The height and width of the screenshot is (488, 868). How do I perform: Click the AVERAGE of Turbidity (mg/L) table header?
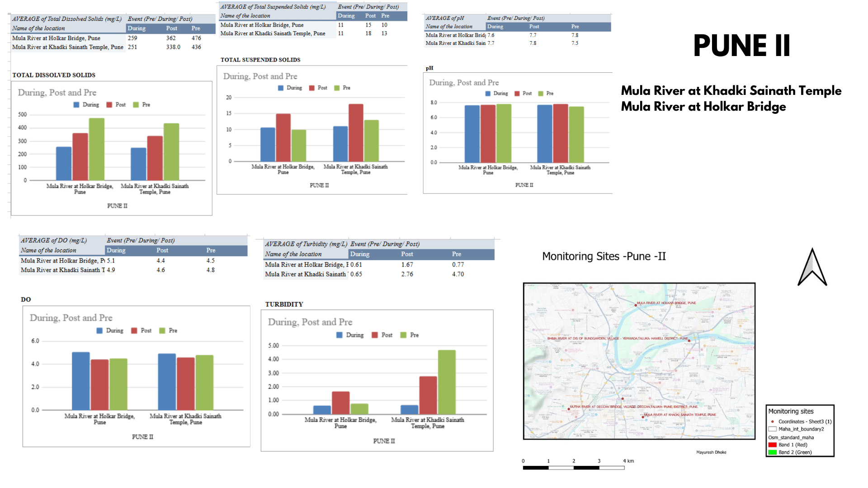(x=306, y=244)
